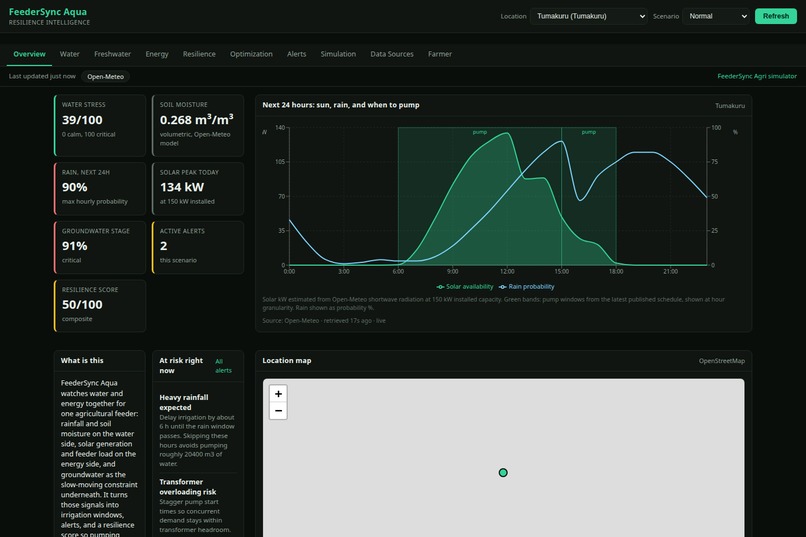Open the Water tab
This screenshot has height=537, width=806.
pyautogui.click(x=69, y=54)
